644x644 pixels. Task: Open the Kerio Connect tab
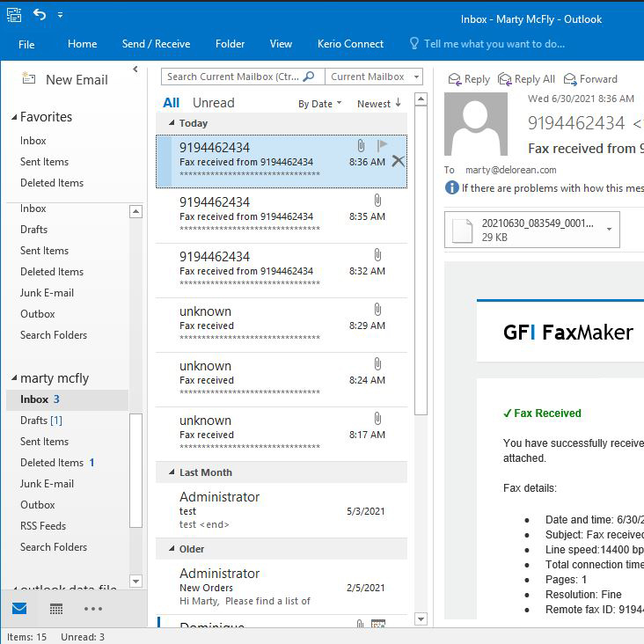coord(350,44)
